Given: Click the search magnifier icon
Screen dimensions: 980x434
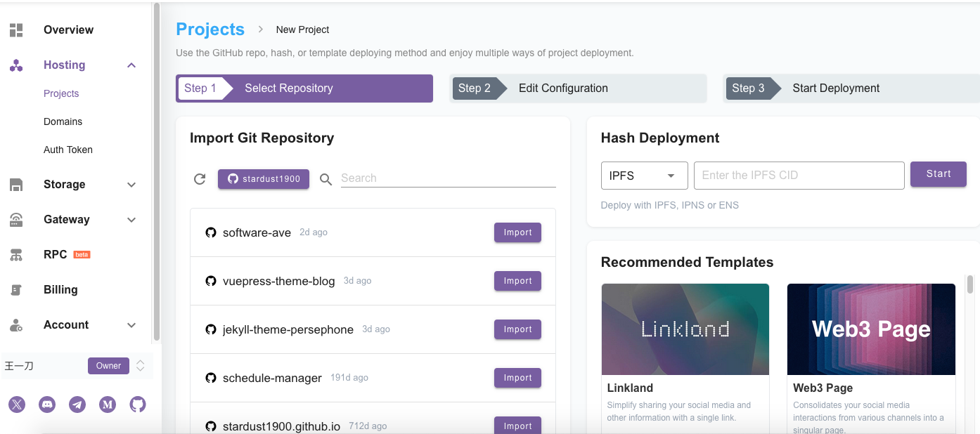Looking at the screenshot, I should pyautogui.click(x=325, y=179).
